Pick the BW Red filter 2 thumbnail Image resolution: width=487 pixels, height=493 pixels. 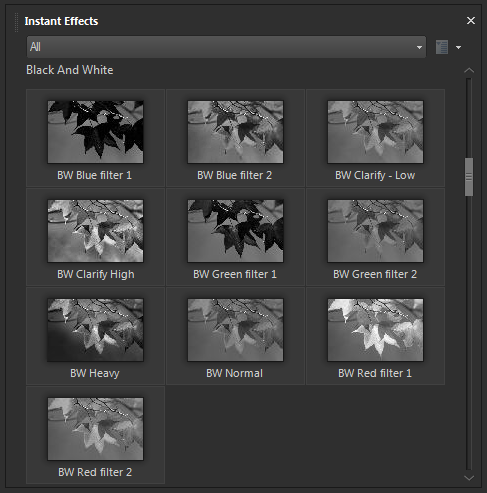tap(95, 429)
